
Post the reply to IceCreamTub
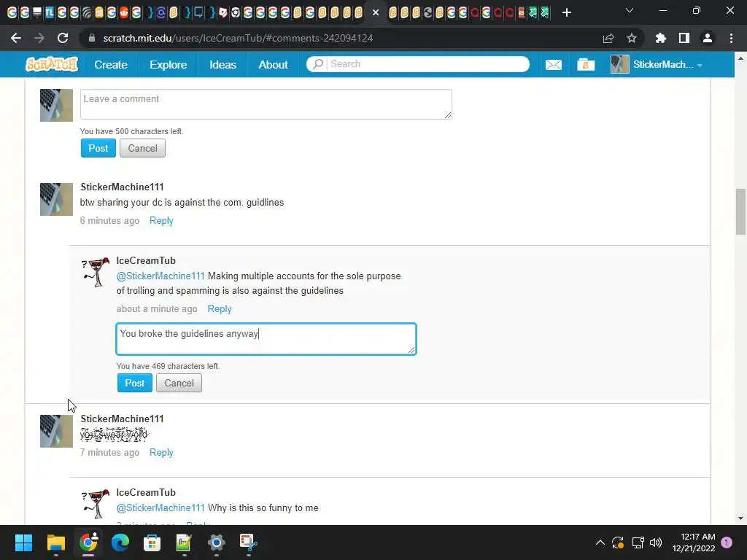[x=135, y=383]
